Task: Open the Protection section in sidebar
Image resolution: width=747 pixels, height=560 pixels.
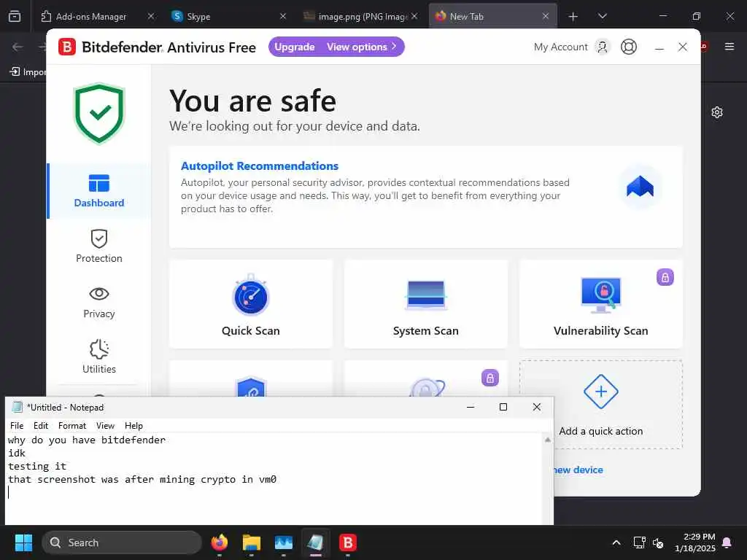Action: [x=98, y=246]
